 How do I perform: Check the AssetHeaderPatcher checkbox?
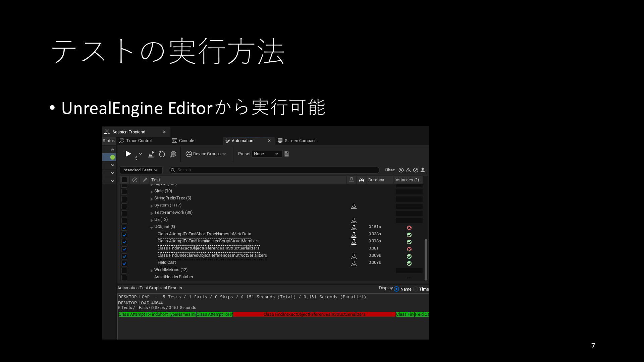[x=124, y=278]
